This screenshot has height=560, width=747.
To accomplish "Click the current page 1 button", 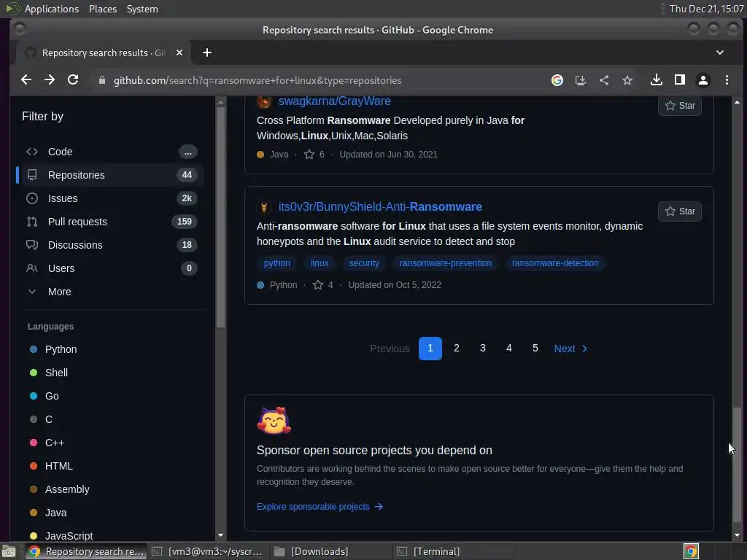I will 430,348.
